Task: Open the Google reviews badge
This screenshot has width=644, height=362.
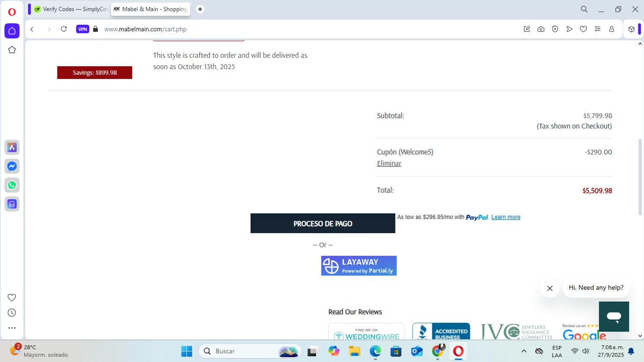Action: click(x=584, y=332)
